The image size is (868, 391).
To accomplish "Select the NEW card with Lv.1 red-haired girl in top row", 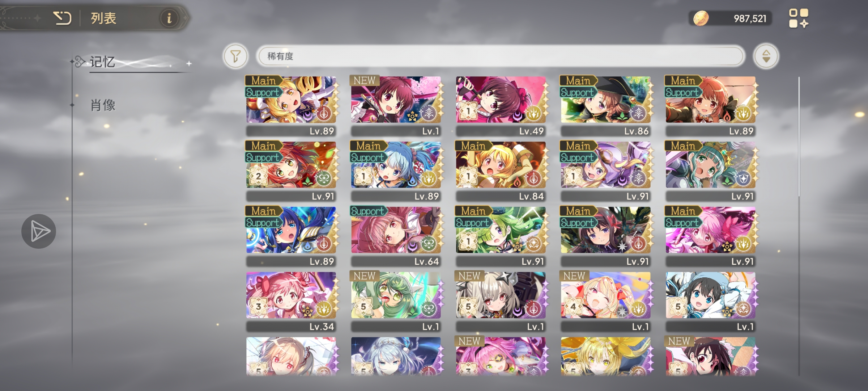I will [396, 106].
